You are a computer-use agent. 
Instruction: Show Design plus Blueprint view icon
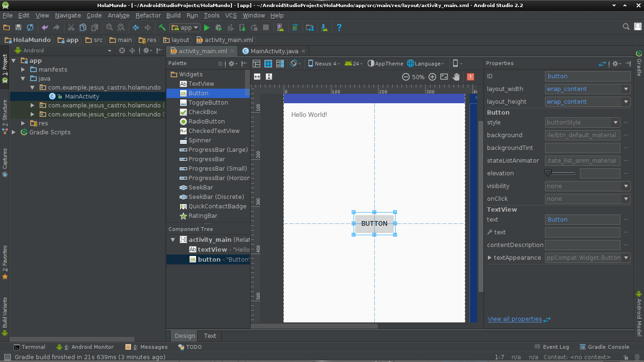click(280, 64)
